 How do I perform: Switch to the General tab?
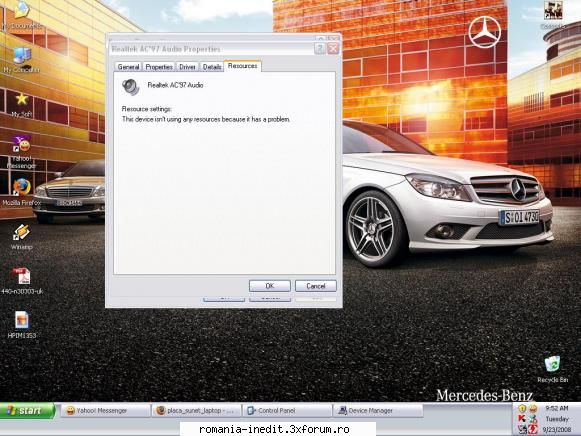(x=128, y=67)
